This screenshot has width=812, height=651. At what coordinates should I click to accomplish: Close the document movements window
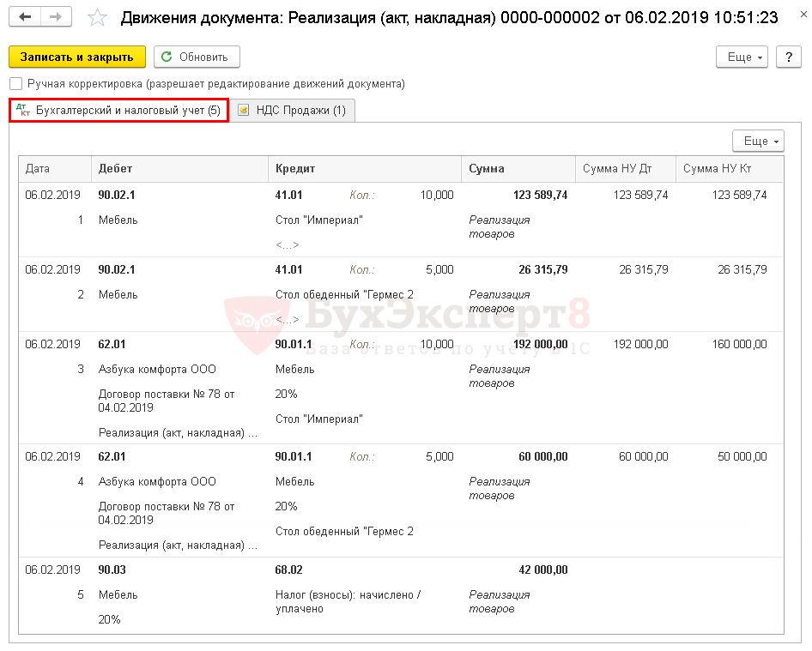[803, 15]
